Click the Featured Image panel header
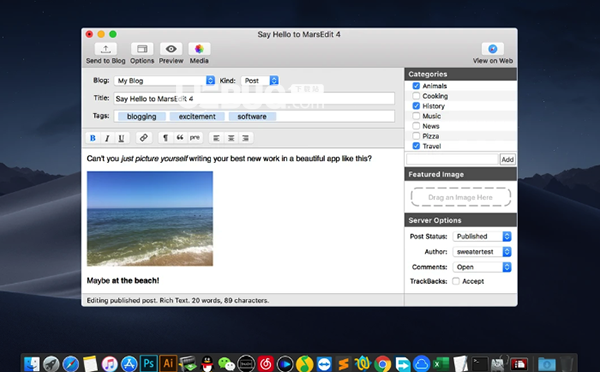The image size is (600, 372). 461,174
